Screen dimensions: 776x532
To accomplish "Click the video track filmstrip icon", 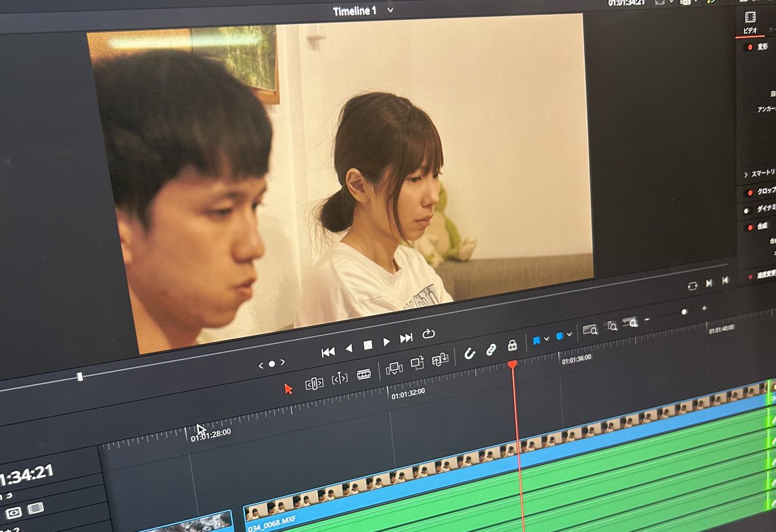I will (x=36, y=507).
